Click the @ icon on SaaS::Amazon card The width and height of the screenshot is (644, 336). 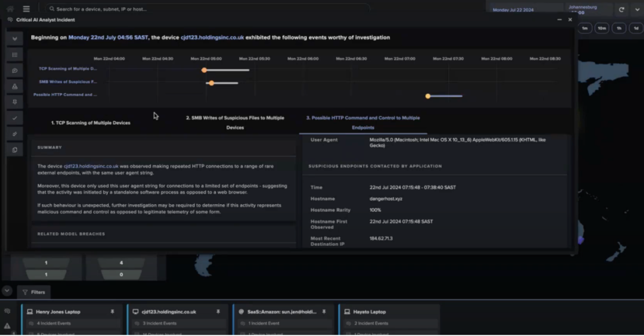pyautogui.click(x=241, y=312)
